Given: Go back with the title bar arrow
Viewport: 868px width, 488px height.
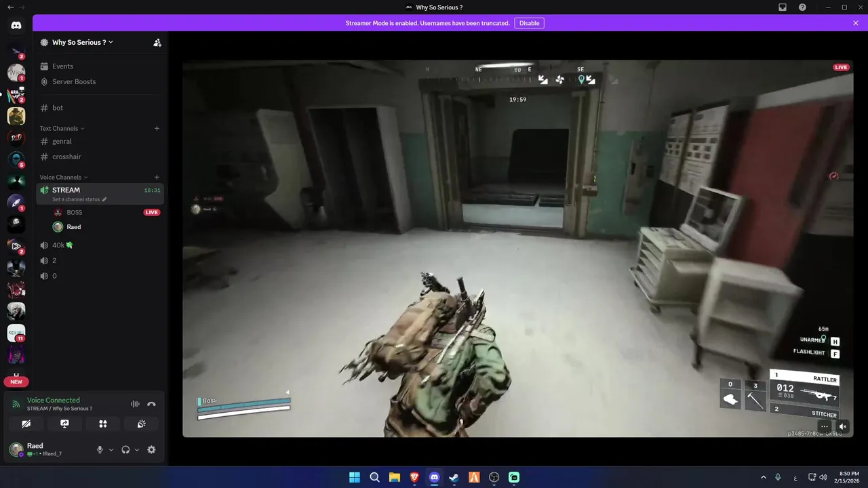Looking at the screenshot, I should coord(9,7).
